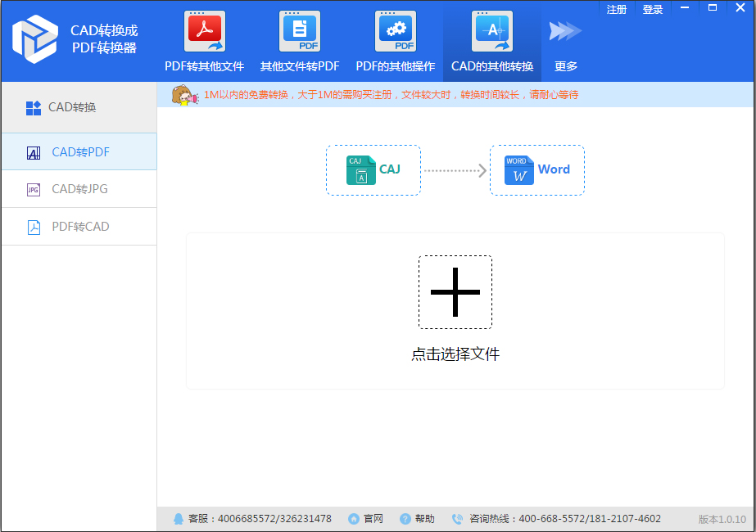
Task: Select the CAD转PDF sidebar icon
Action: click(x=34, y=151)
